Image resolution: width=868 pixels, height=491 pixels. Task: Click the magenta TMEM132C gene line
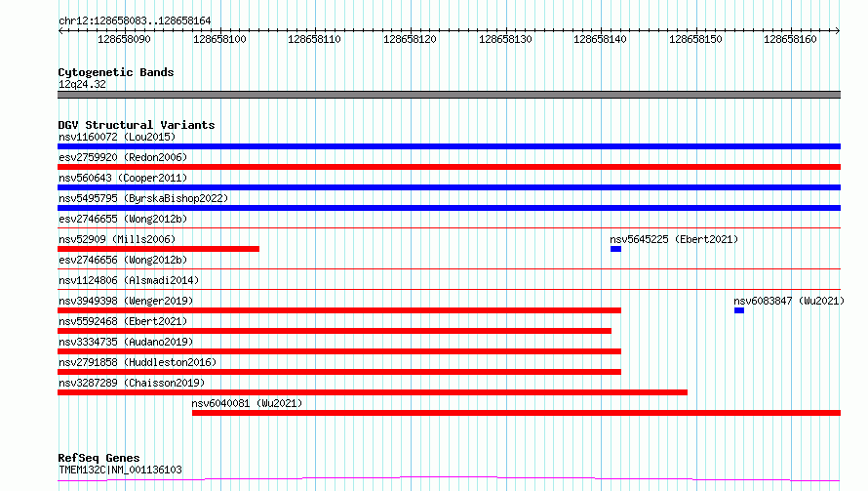(449, 478)
